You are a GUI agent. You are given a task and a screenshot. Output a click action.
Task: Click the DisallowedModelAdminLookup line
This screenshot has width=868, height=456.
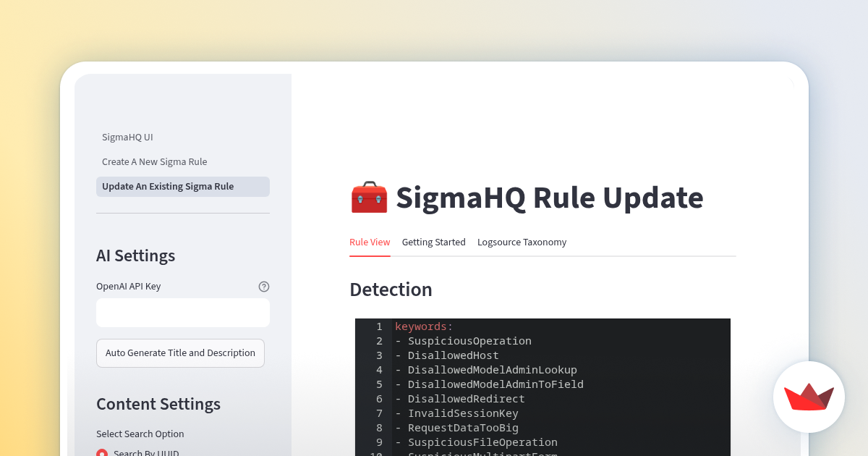[486, 370]
